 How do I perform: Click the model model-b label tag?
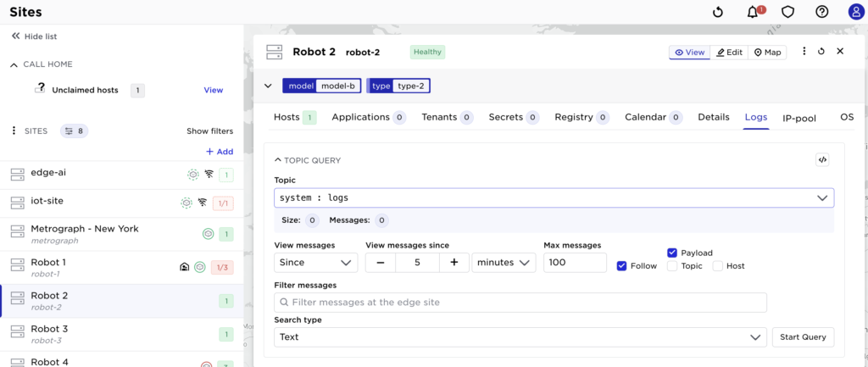tap(321, 86)
